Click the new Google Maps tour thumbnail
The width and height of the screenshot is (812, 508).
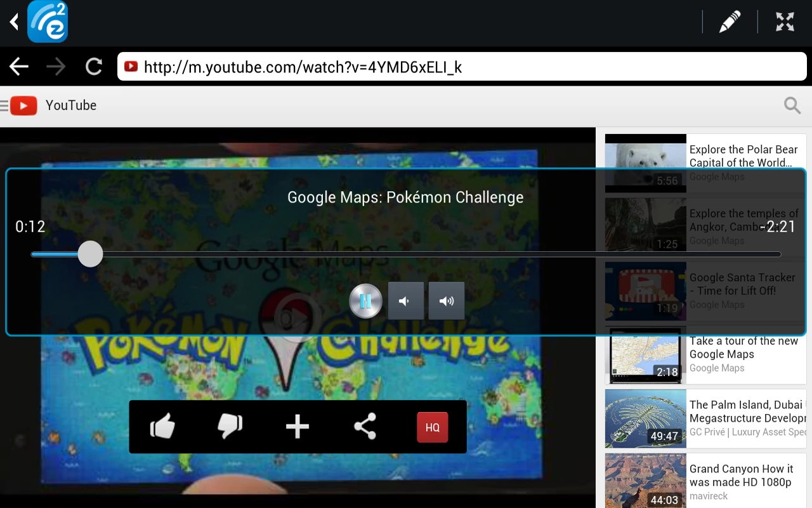click(x=646, y=355)
